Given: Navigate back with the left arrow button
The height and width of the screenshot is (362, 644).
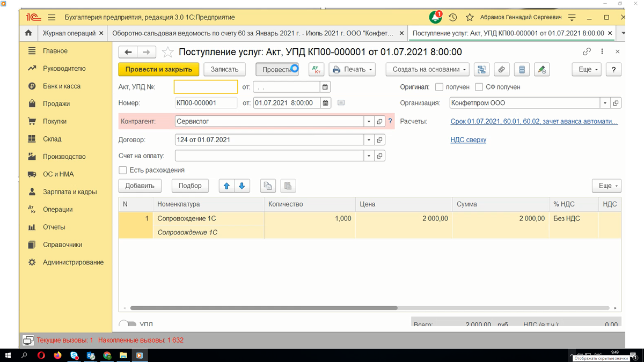Looking at the screenshot, I should (128, 52).
